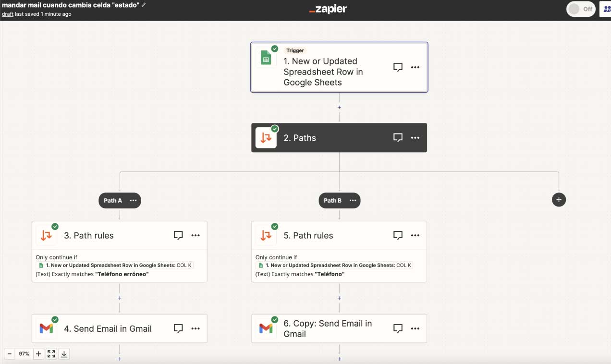Open the Path A options menu
This screenshot has width=611, height=364.
pyautogui.click(x=133, y=200)
